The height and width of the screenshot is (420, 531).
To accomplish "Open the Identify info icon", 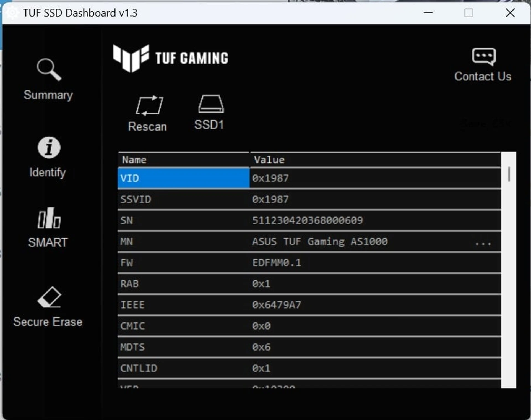I will pos(49,148).
